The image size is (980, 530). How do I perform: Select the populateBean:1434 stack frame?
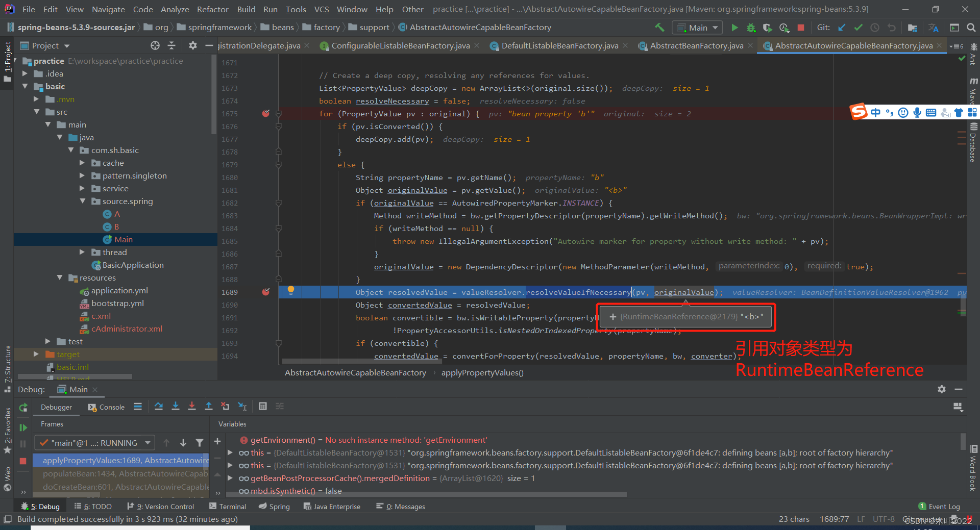point(121,473)
